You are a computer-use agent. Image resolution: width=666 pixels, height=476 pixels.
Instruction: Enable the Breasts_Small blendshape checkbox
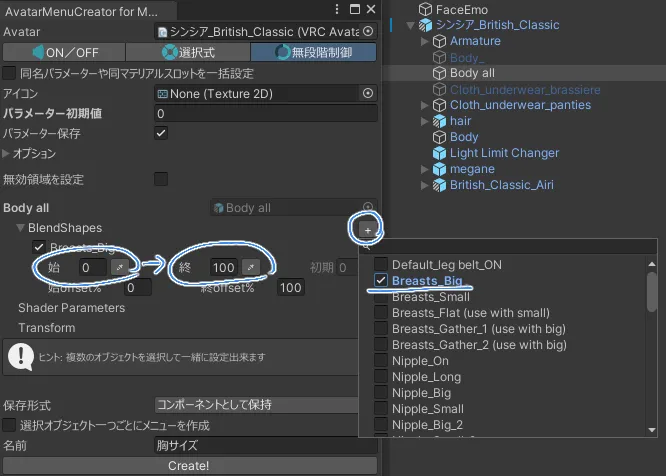pos(381,297)
